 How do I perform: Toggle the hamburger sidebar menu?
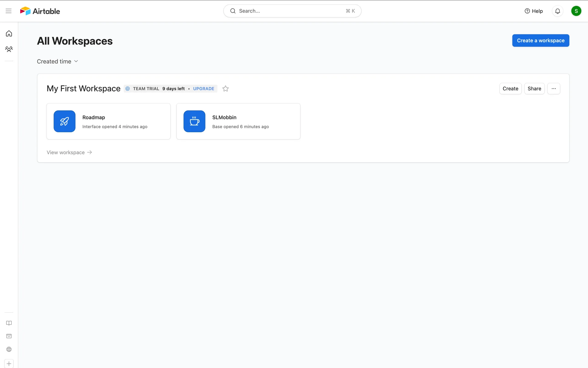[x=9, y=11]
